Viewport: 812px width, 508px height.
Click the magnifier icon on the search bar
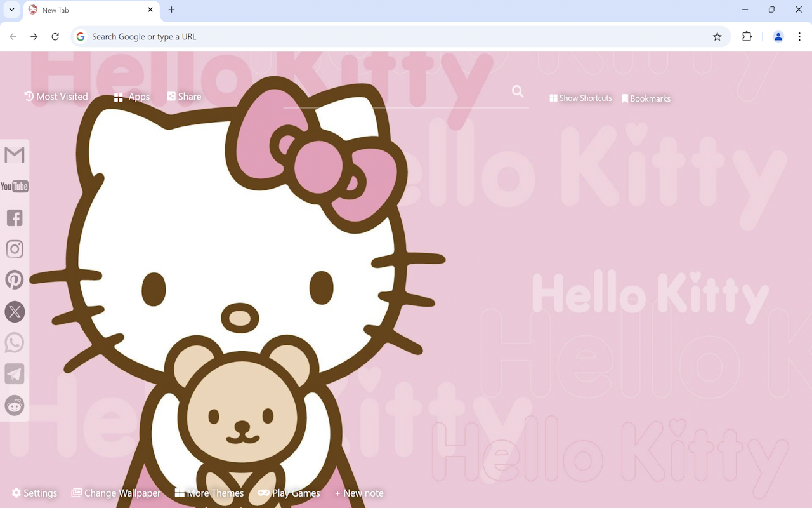click(517, 91)
